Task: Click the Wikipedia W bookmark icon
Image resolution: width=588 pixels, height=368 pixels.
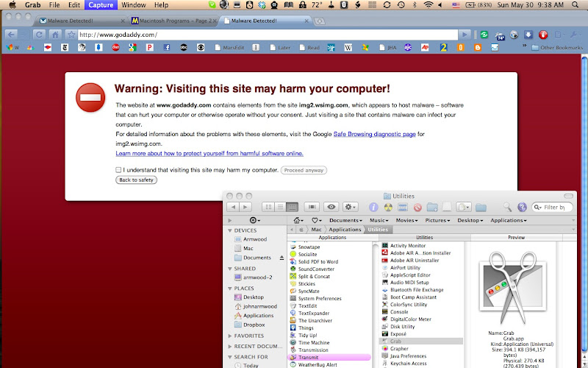Action: click(x=348, y=47)
